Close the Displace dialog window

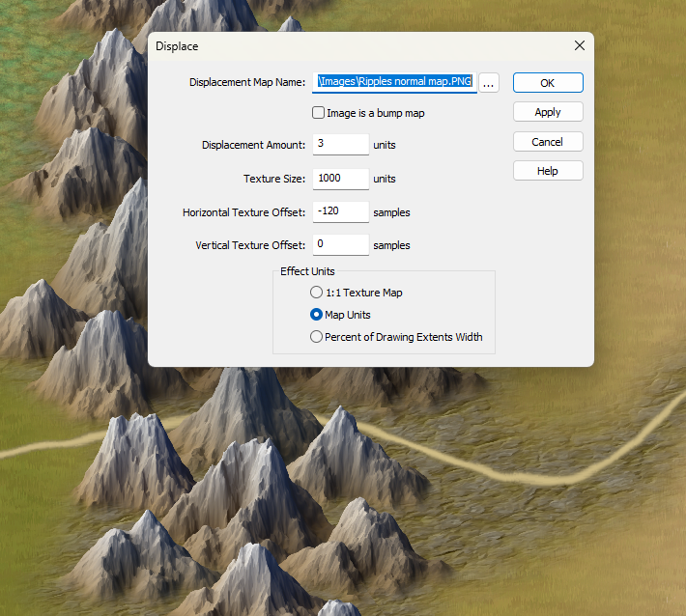pyautogui.click(x=580, y=45)
